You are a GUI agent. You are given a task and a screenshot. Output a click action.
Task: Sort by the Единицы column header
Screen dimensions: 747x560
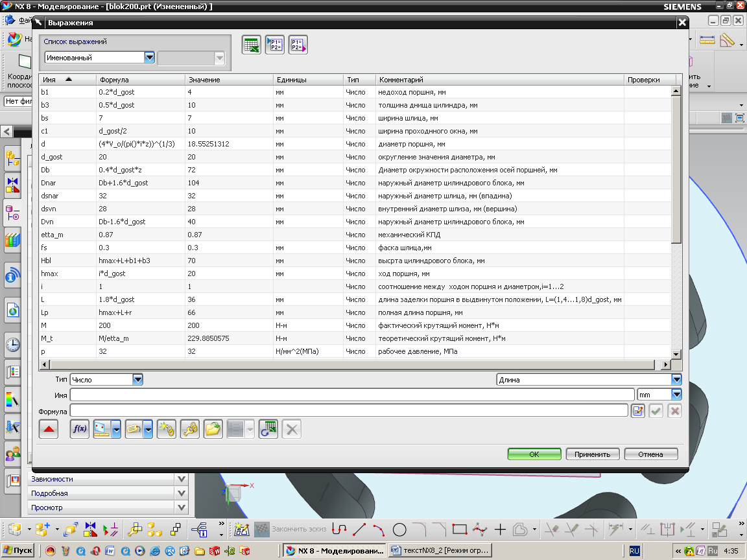(308, 80)
